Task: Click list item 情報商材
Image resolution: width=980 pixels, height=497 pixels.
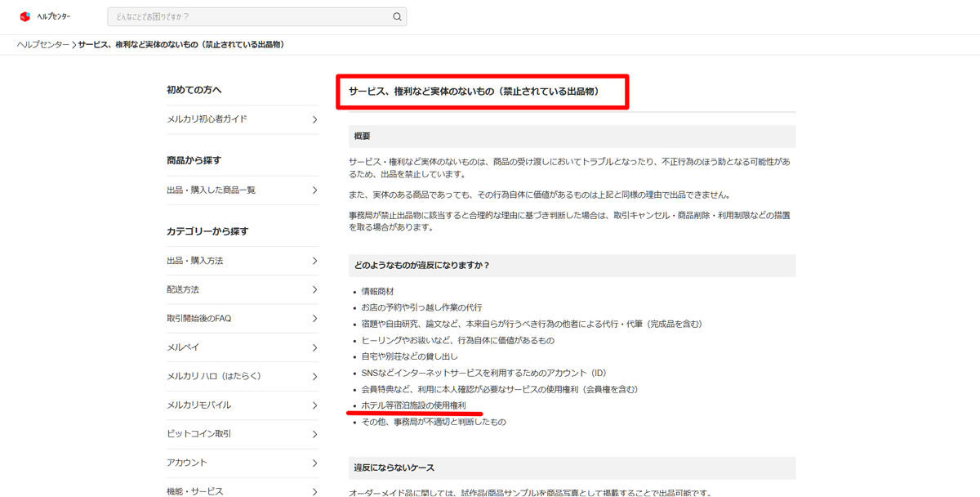Action: point(377,291)
